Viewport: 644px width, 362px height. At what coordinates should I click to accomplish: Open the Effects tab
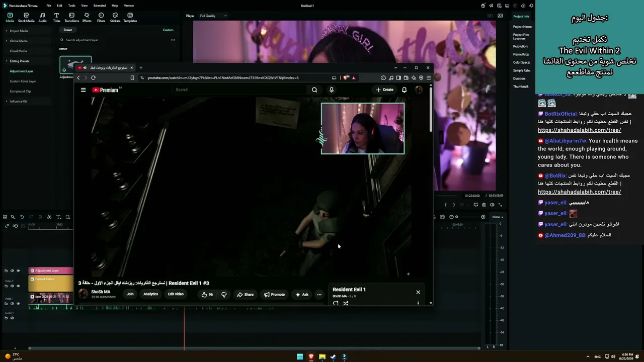point(87,18)
